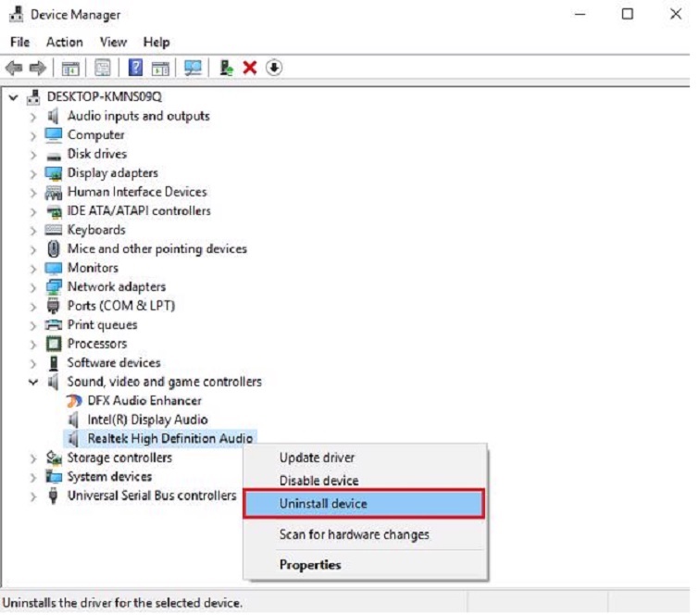
Task: Click the Ports (COM & LPT) icon
Action: tap(53, 306)
